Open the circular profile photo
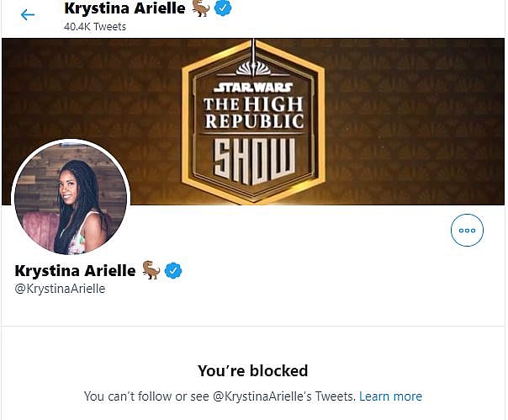508x420 pixels. point(71,199)
